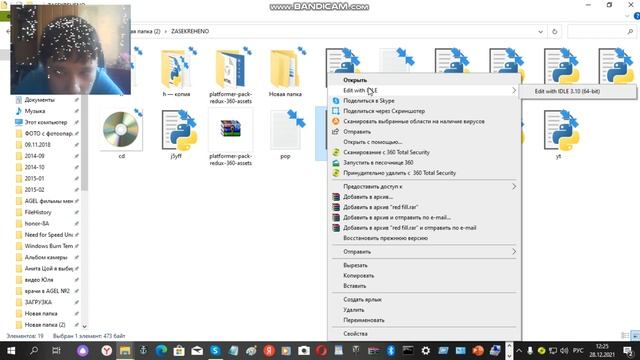Open Свойства from the context menu
The height and width of the screenshot is (360, 640).
(355, 334)
